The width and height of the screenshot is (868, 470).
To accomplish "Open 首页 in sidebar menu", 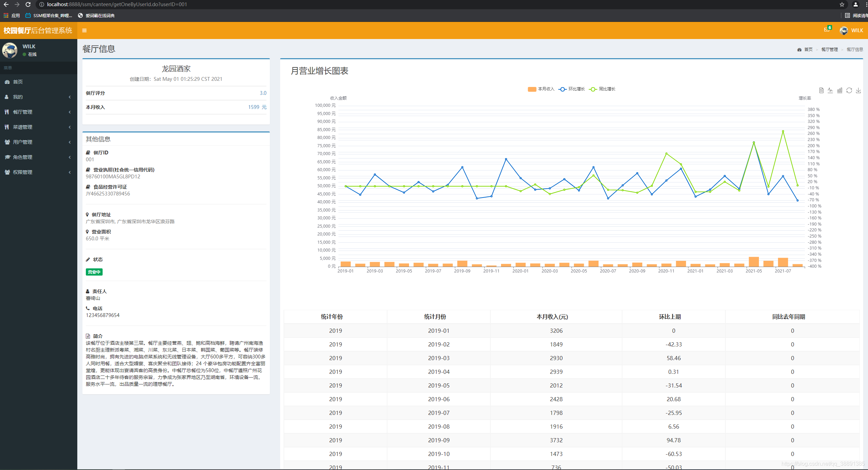I will 18,82.
